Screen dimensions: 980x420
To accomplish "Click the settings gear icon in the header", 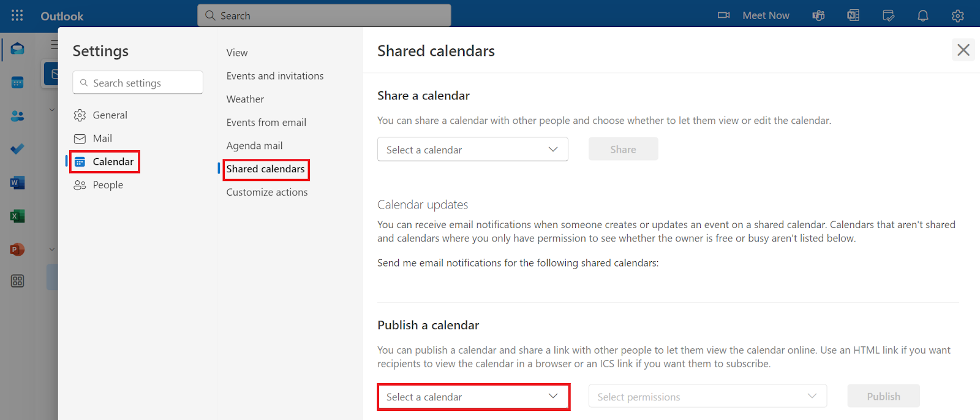I will click(958, 15).
